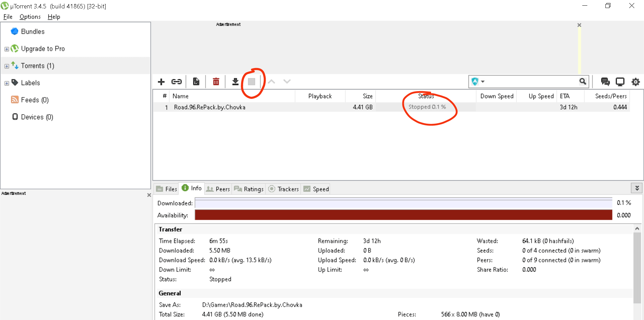This screenshot has height=320, width=644.
Task: Select the Road.96.RePack.by.Chovka torrent row
Action: coord(210,107)
